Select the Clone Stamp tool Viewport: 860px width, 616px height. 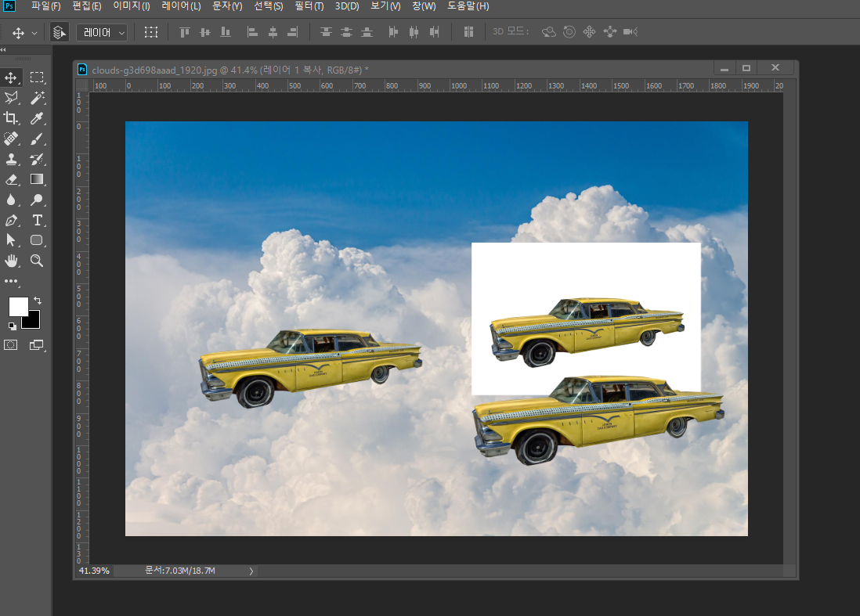pyautogui.click(x=11, y=160)
